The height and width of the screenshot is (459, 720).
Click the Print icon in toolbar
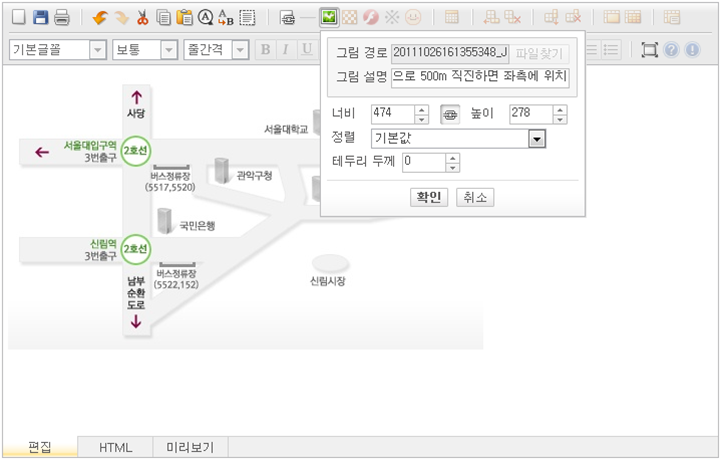point(61,17)
